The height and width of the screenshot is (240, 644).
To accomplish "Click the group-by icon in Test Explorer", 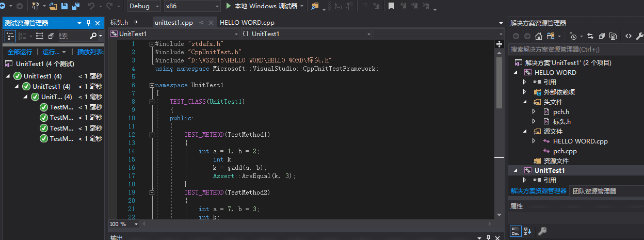I will [22, 36].
